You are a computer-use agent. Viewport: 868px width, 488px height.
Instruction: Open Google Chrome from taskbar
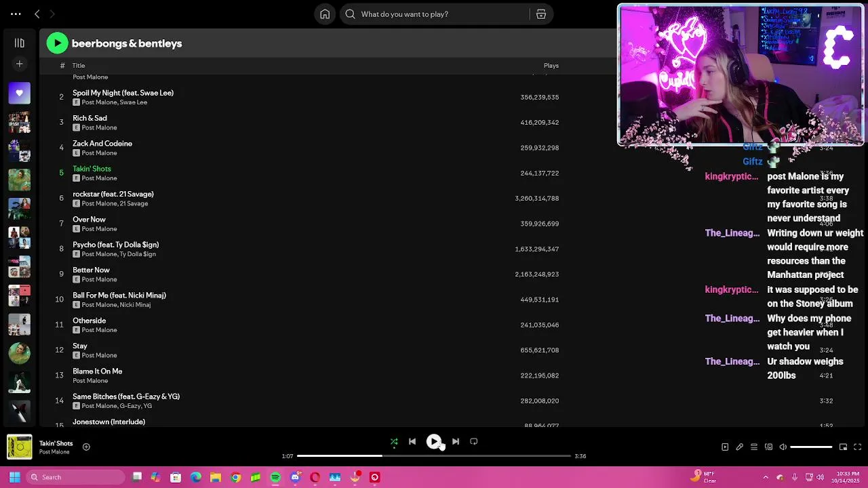point(235,477)
